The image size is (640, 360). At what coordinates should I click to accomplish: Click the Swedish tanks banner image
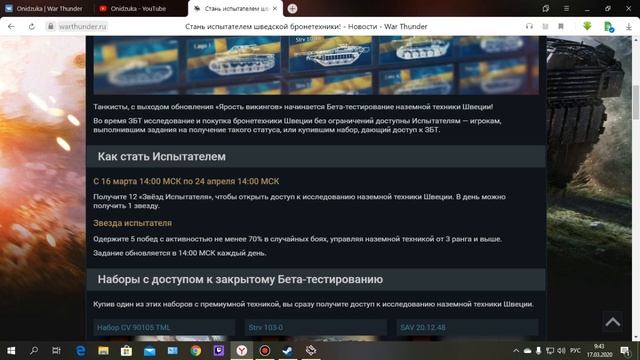pyautogui.click(x=316, y=65)
